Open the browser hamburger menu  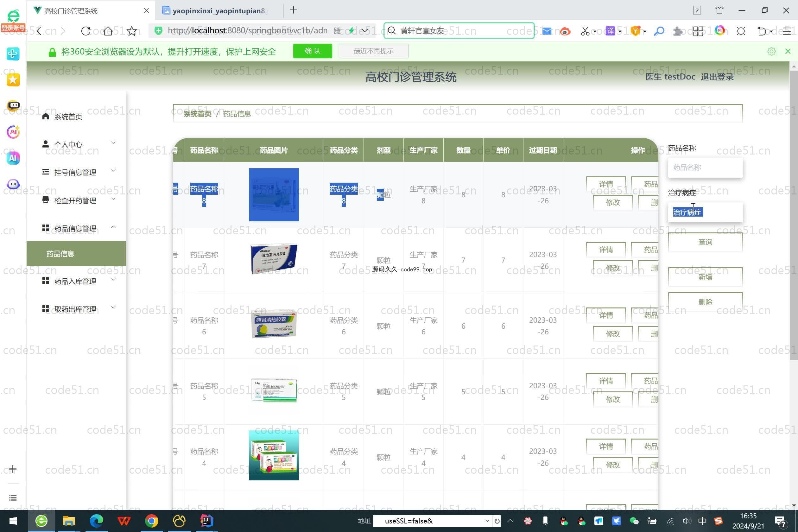[x=787, y=31]
